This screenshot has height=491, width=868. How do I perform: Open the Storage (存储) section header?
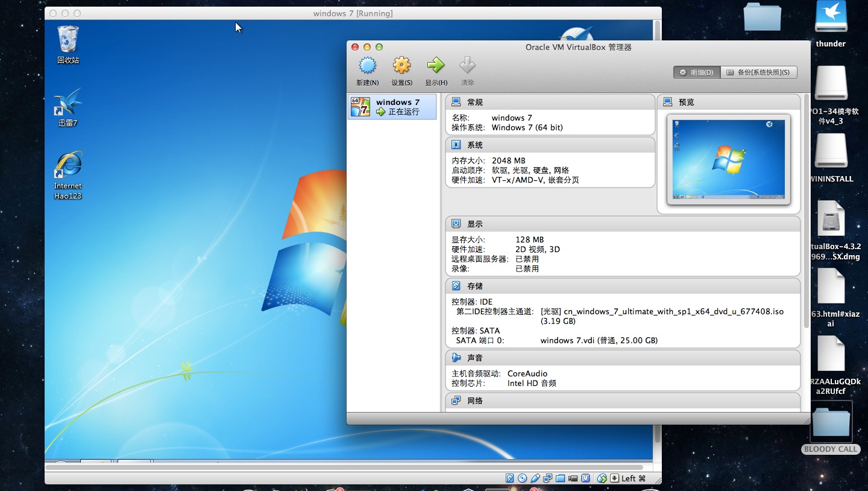click(x=623, y=286)
